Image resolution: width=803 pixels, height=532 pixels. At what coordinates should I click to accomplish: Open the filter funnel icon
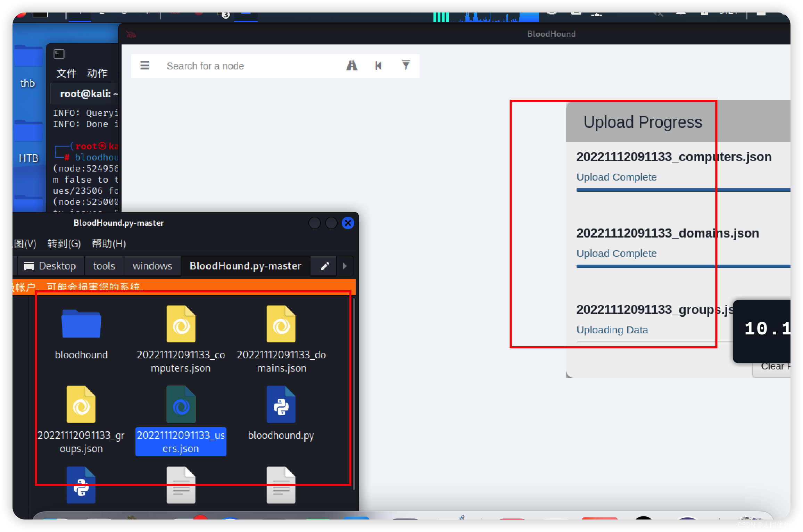click(406, 65)
